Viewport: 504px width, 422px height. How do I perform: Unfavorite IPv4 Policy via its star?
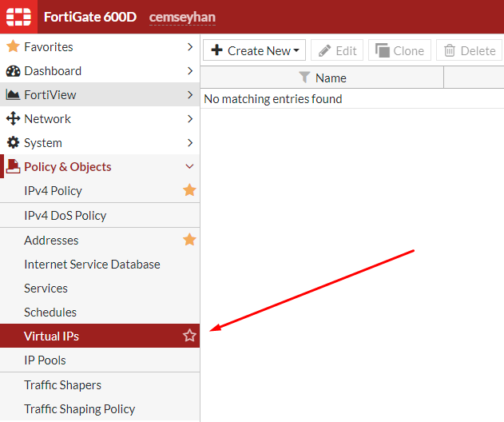(x=189, y=190)
